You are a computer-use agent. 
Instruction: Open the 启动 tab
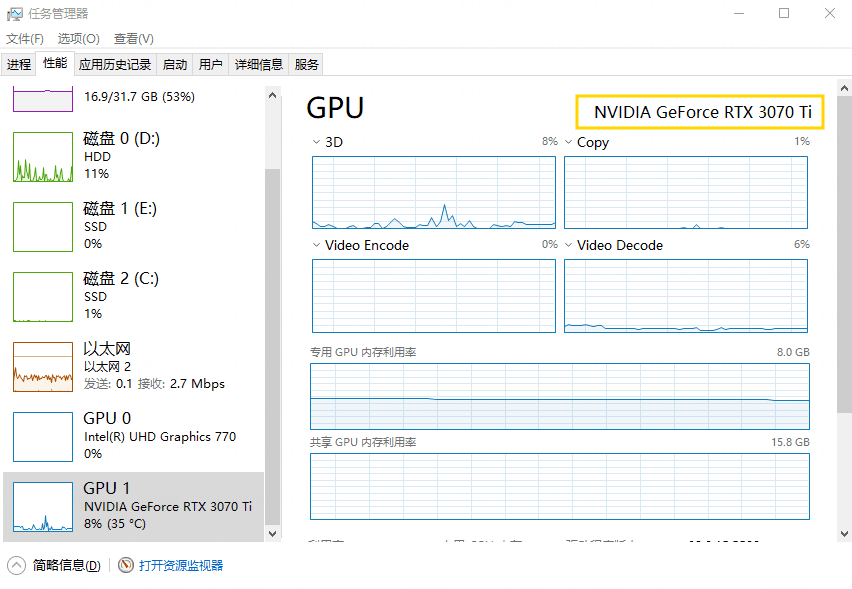[174, 65]
